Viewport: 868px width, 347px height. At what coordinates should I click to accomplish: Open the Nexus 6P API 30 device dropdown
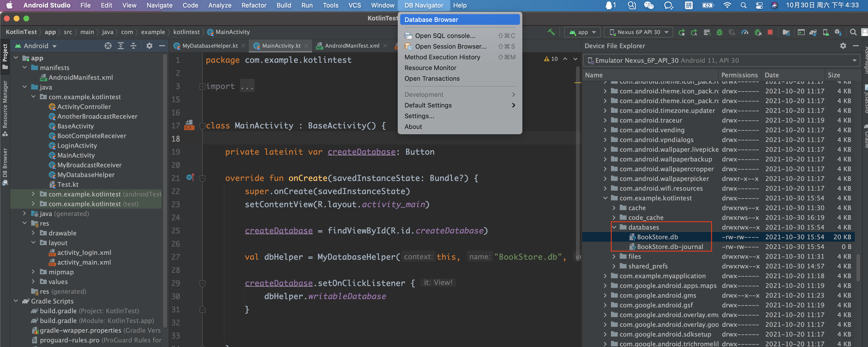click(x=638, y=32)
